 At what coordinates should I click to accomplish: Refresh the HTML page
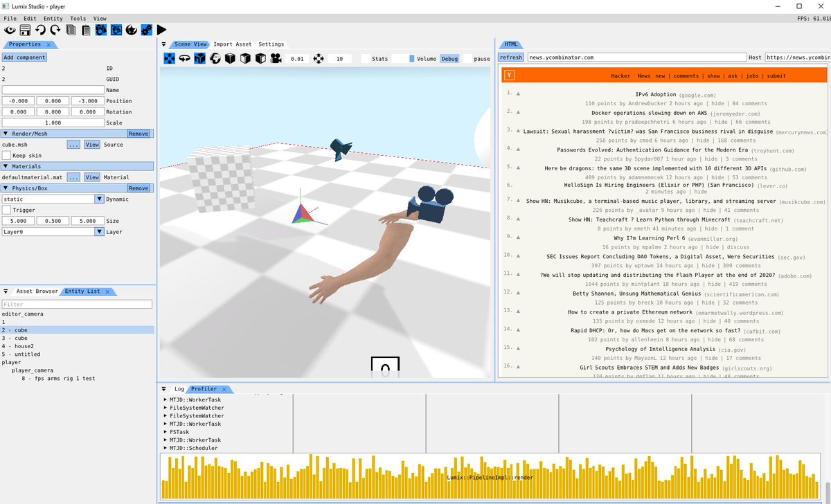(511, 57)
